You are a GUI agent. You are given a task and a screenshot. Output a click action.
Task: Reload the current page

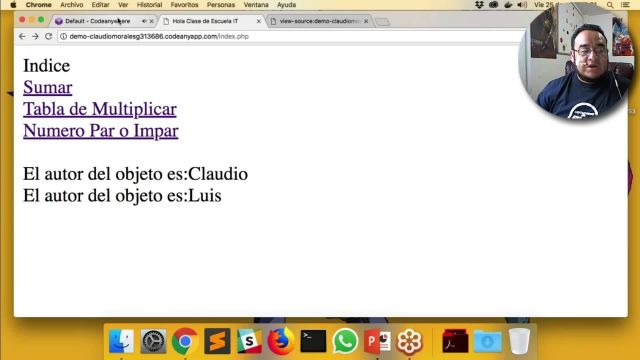coord(49,36)
